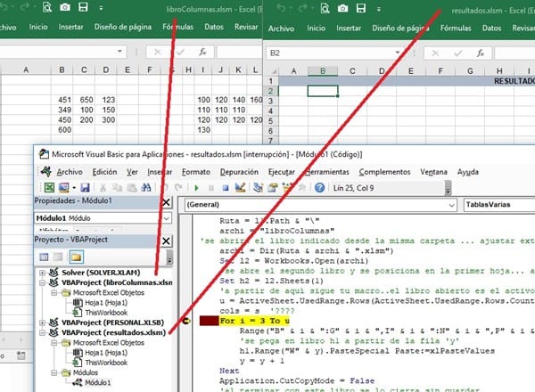The width and height of the screenshot is (535, 392).
Task: Open Properties Window icon in VBA toolbar
Action: click(273, 187)
